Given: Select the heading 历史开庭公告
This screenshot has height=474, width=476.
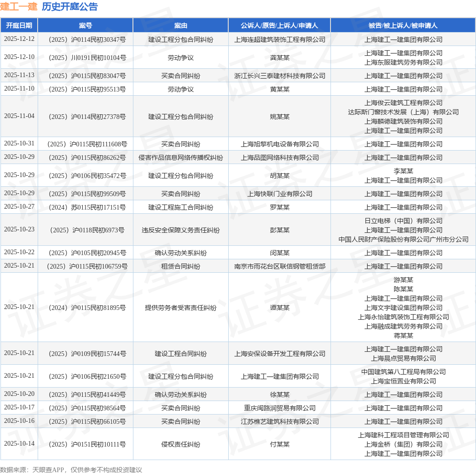Looking at the screenshot, I should (x=70, y=7).
